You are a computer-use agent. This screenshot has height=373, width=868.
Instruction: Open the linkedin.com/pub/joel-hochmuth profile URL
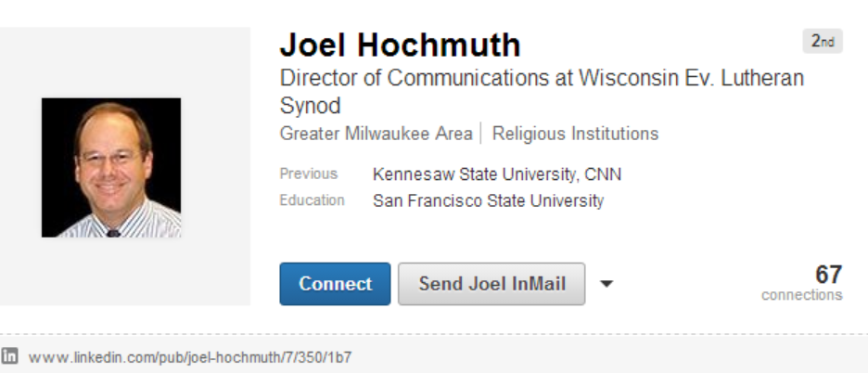point(190,357)
